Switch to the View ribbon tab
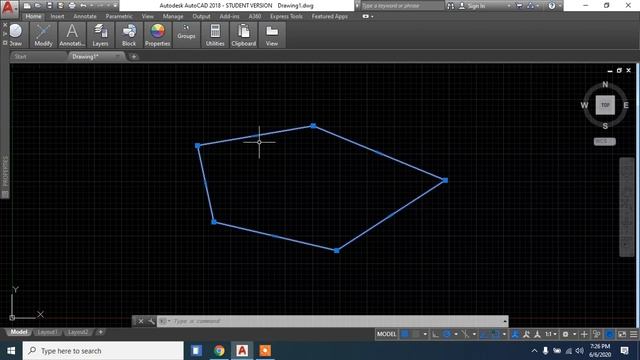Screen dimensions: 640x360 (x=148, y=16)
